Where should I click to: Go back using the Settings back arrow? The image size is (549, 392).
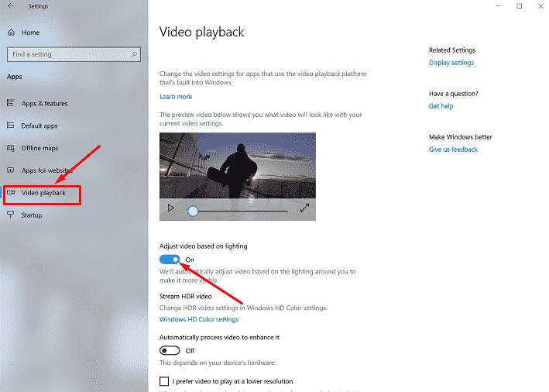(10, 6)
